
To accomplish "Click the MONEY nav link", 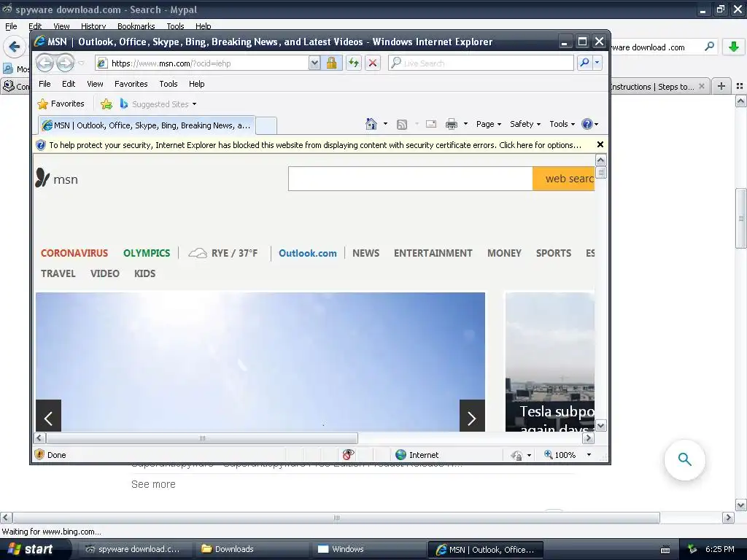I will (505, 253).
